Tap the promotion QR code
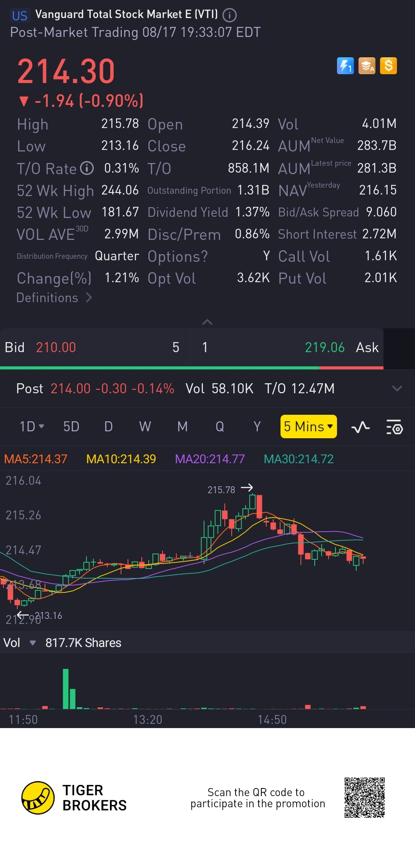This screenshot has height=868, width=415. pyautogui.click(x=364, y=797)
